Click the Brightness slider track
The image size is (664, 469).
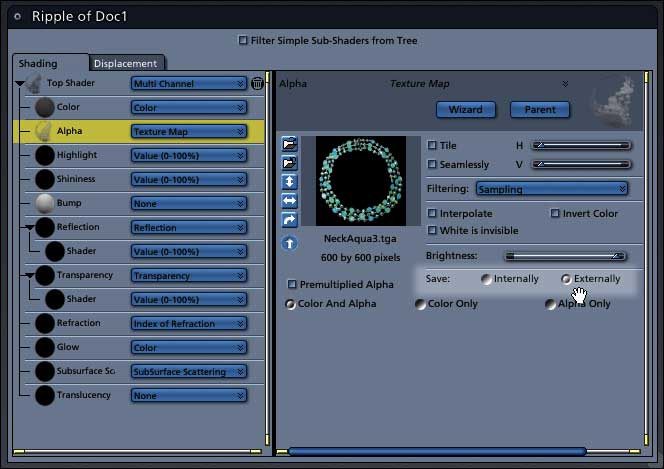[565, 257]
